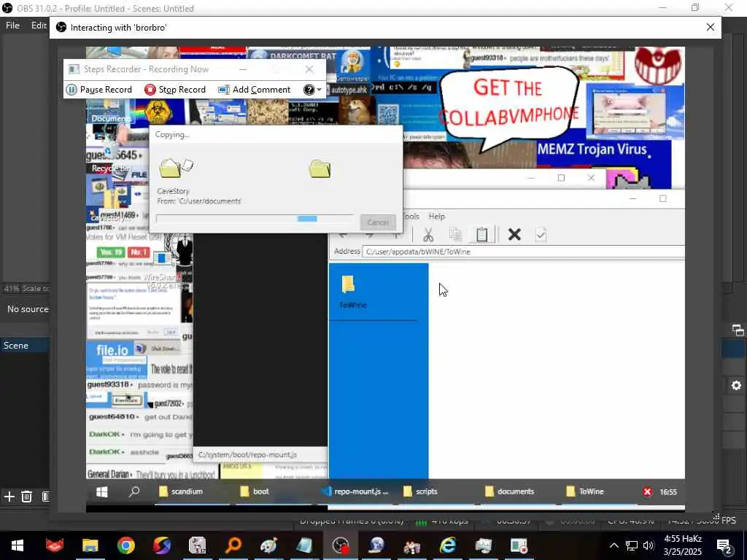Open the notification center icon
Image resolution: width=747 pixels, height=560 pixels.
tap(724, 547)
